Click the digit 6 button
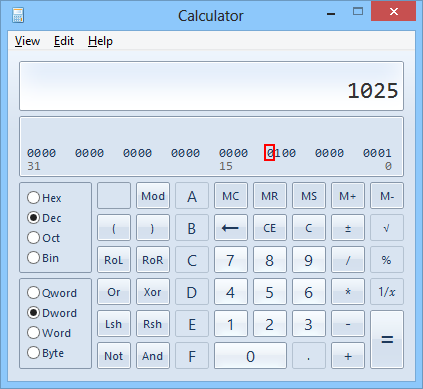423x389 pixels. pyautogui.click(x=309, y=292)
